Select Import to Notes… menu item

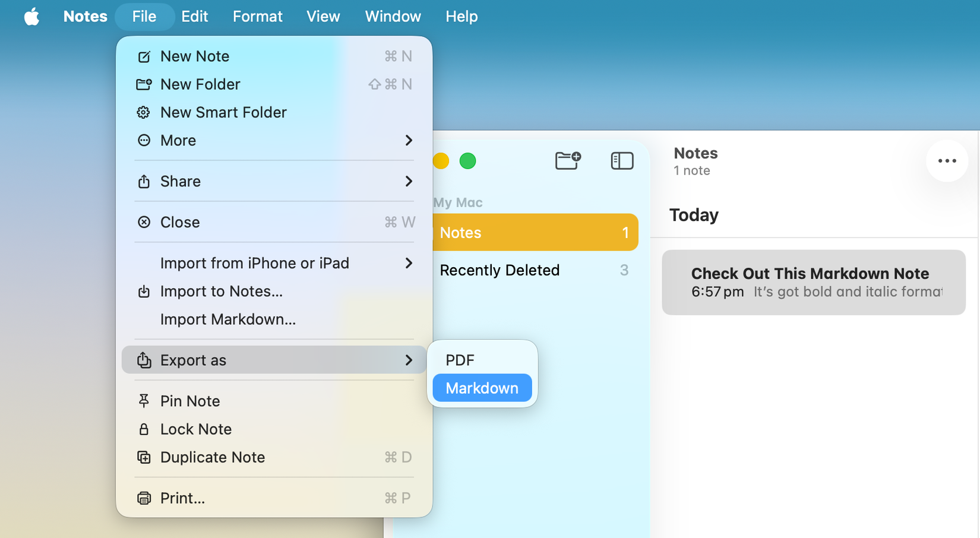[x=274, y=292]
